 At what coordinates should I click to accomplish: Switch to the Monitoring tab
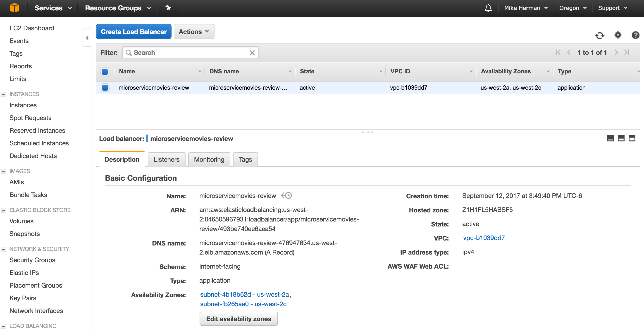[209, 159]
